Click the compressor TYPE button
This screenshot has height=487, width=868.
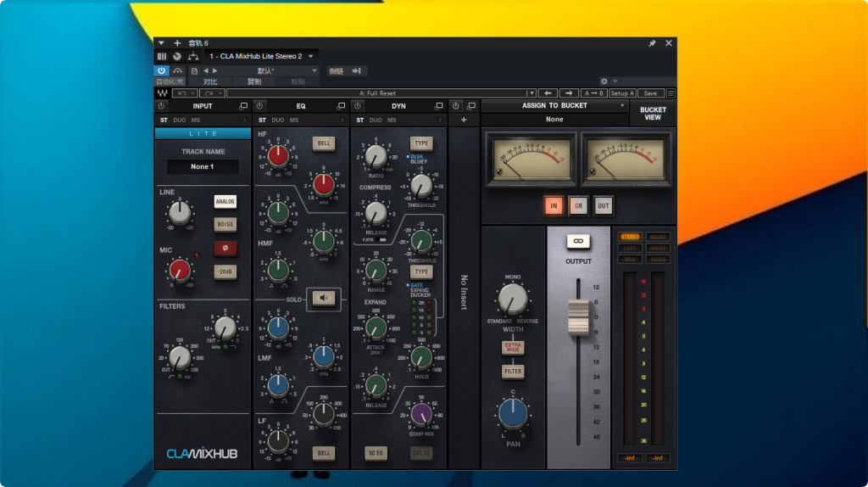point(422,143)
